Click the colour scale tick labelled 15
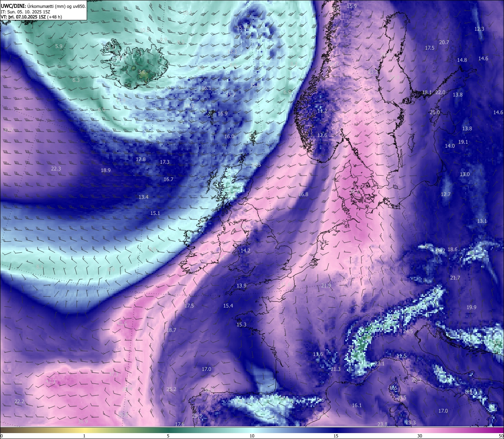This screenshot has height=439, width=504. pyautogui.click(x=336, y=436)
